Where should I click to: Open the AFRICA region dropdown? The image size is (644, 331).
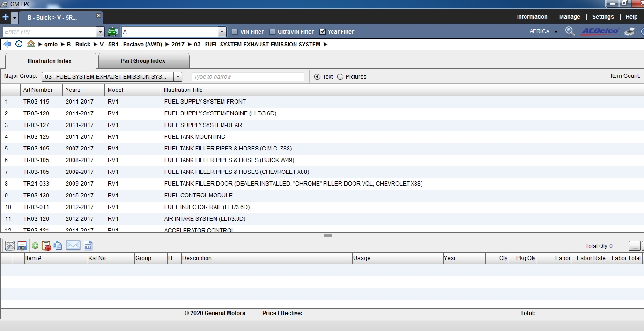coord(544,31)
